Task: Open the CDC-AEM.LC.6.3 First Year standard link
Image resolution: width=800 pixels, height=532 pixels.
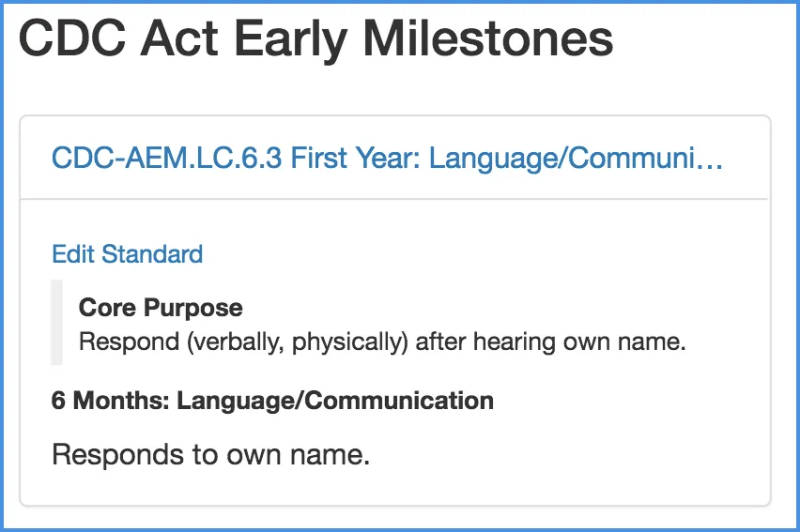Action: pos(386,158)
